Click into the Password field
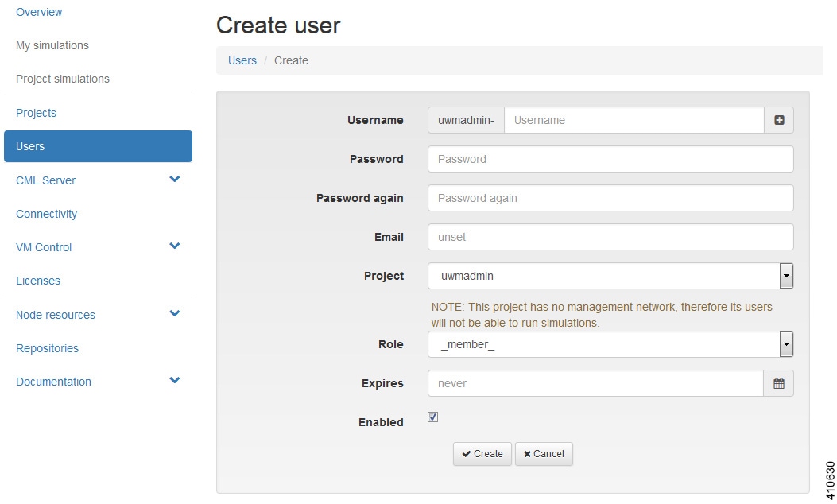The width and height of the screenshot is (837, 504). pyautogui.click(x=610, y=159)
